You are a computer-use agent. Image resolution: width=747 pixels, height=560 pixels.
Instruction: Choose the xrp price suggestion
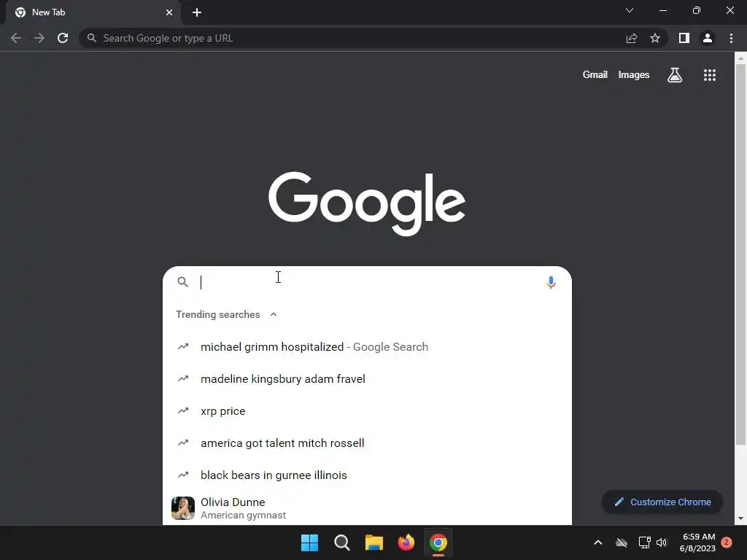[x=367, y=411]
